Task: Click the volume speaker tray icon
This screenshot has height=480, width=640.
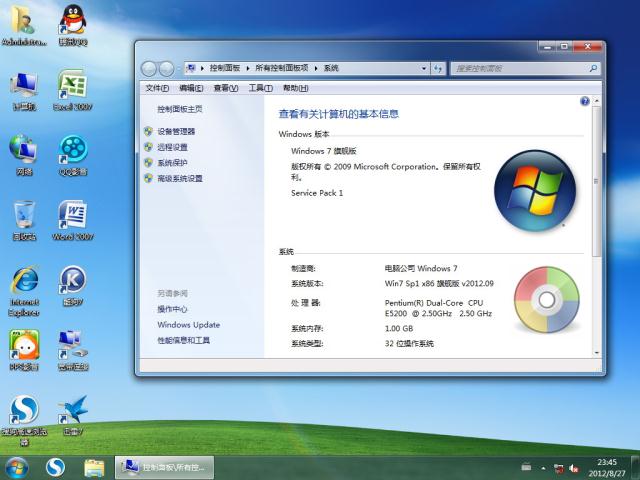Action: 574,469
